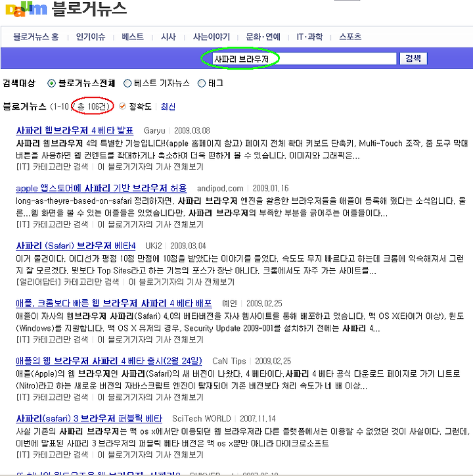Open 스포츠 category
The height and width of the screenshot is (476, 473).
click(x=350, y=37)
